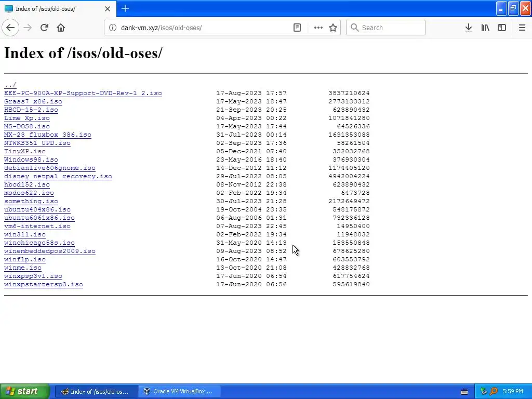Download winxpsp3vl.iso
The width and height of the screenshot is (532, 399).
pyautogui.click(x=33, y=276)
